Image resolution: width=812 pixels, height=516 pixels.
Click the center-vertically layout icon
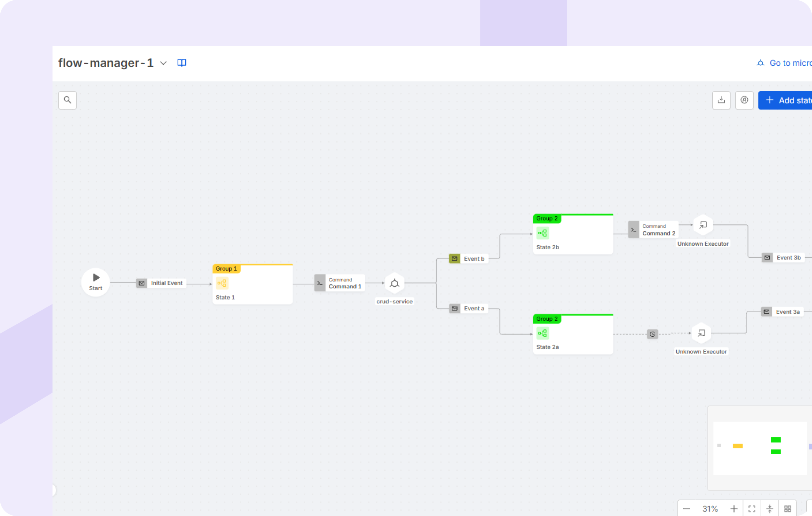[x=770, y=508]
